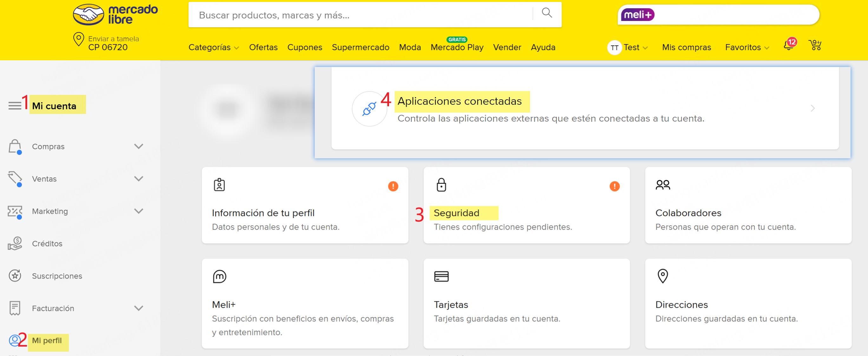This screenshot has width=868, height=356.
Task: Open Supermercado in the top menu
Action: 360,47
